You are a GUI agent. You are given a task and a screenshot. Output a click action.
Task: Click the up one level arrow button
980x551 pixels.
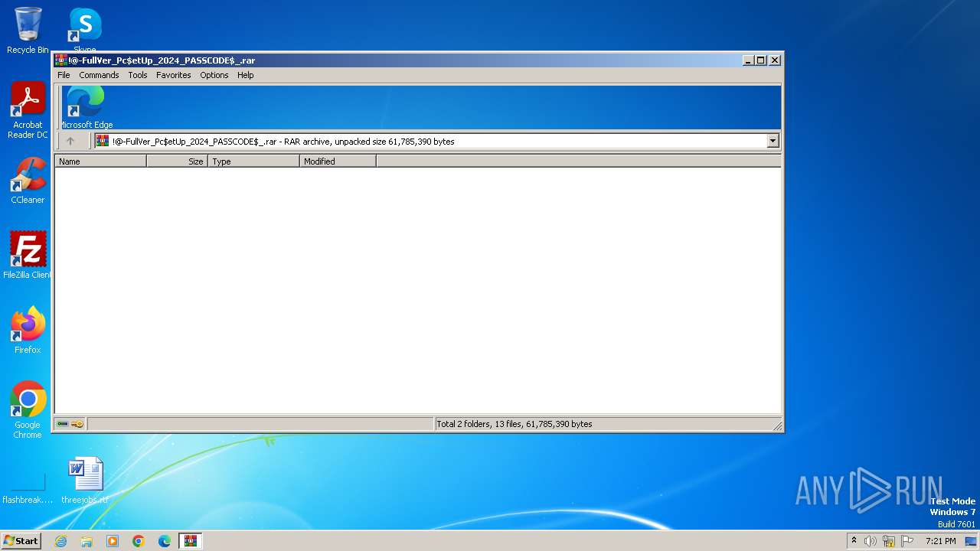click(70, 141)
